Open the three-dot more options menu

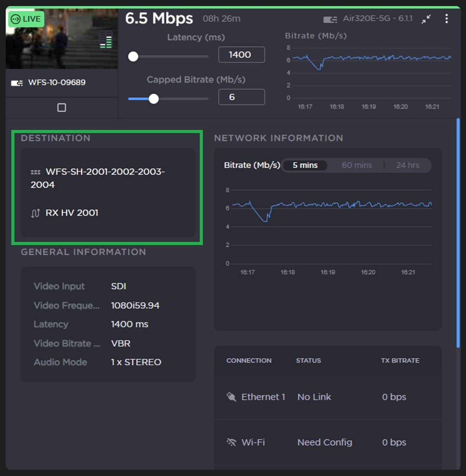click(x=446, y=19)
